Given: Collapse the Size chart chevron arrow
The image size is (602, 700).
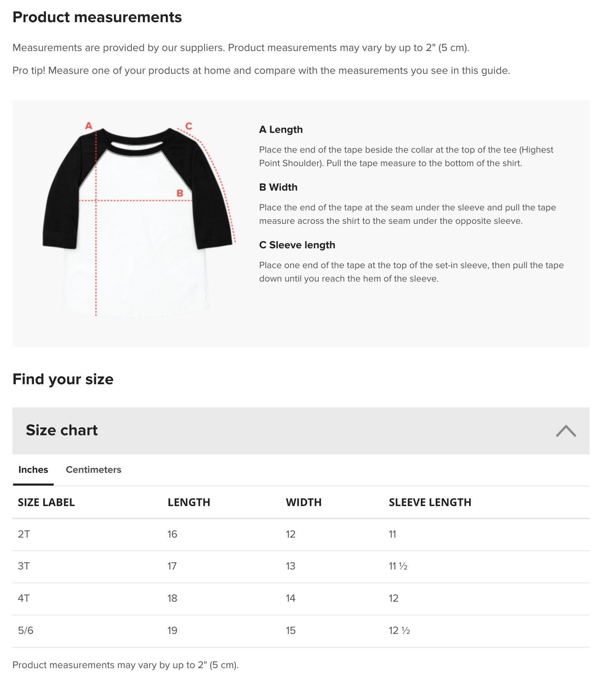Looking at the screenshot, I should pos(565,431).
